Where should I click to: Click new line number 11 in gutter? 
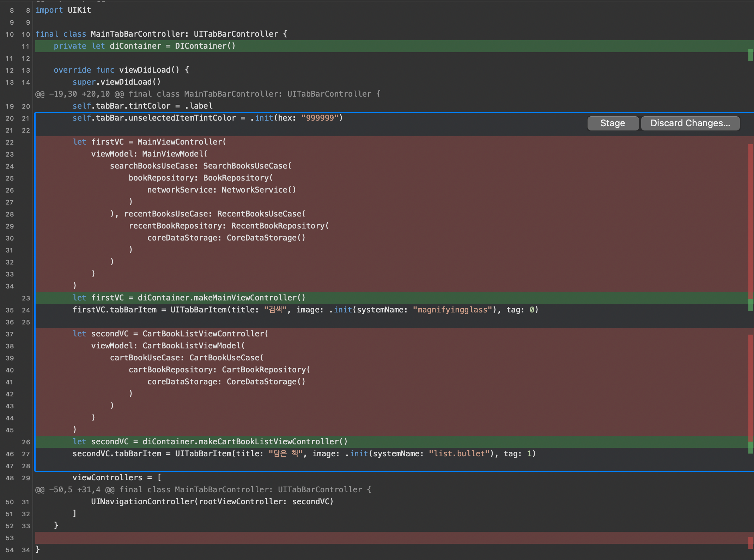click(25, 46)
